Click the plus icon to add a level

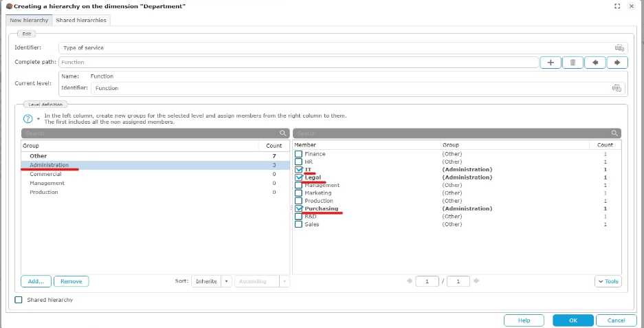(551, 63)
